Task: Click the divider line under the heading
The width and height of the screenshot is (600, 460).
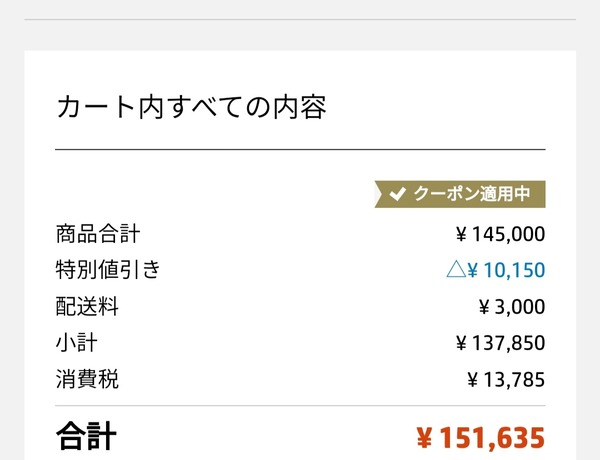Action: pos(300,150)
